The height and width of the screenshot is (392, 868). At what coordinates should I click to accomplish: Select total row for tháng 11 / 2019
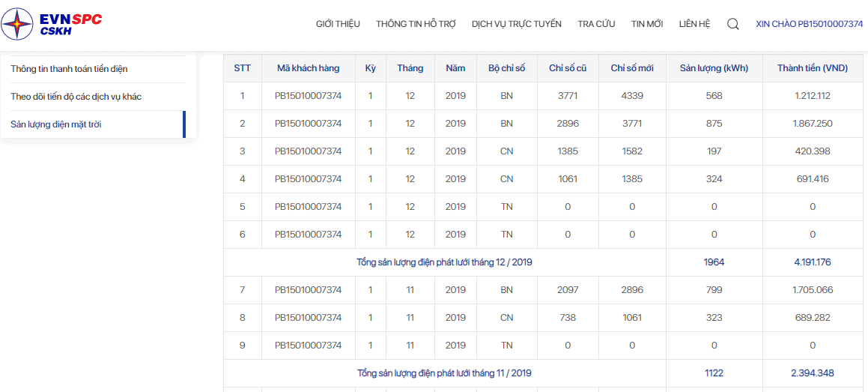(542, 373)
